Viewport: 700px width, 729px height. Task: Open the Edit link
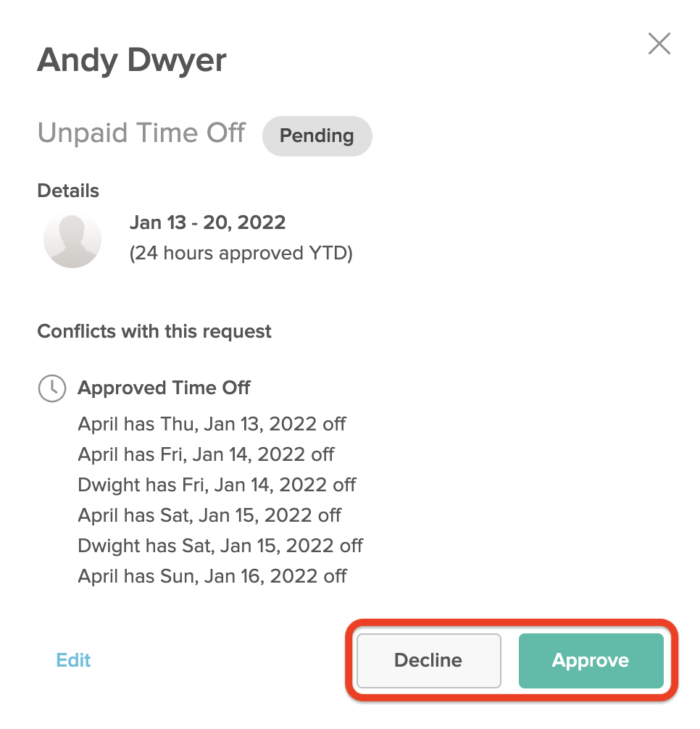click(x=73, y=660)
